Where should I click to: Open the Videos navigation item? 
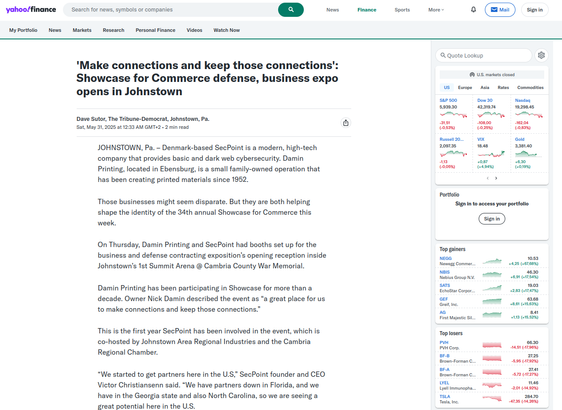[x=194, y=30]
